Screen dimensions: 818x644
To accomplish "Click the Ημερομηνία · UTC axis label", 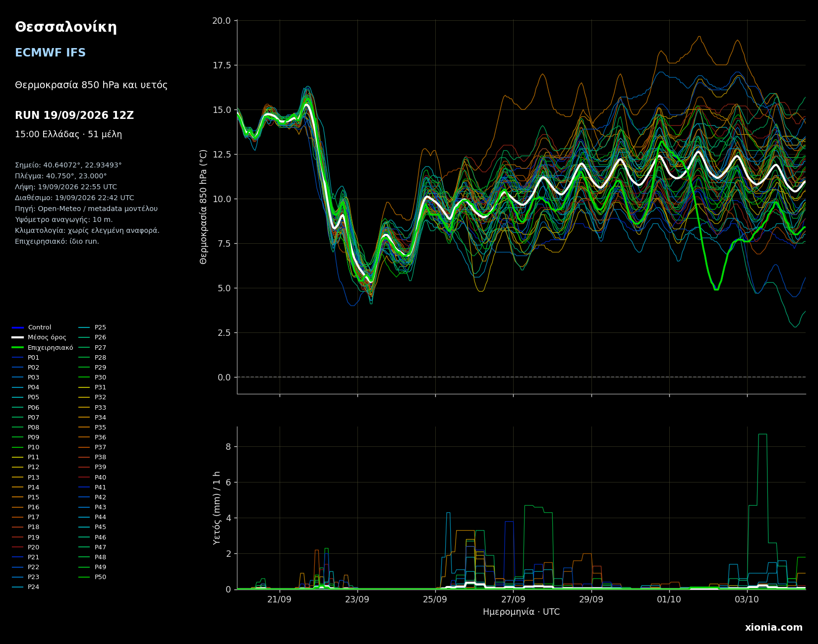I will (x=521, y=612).
